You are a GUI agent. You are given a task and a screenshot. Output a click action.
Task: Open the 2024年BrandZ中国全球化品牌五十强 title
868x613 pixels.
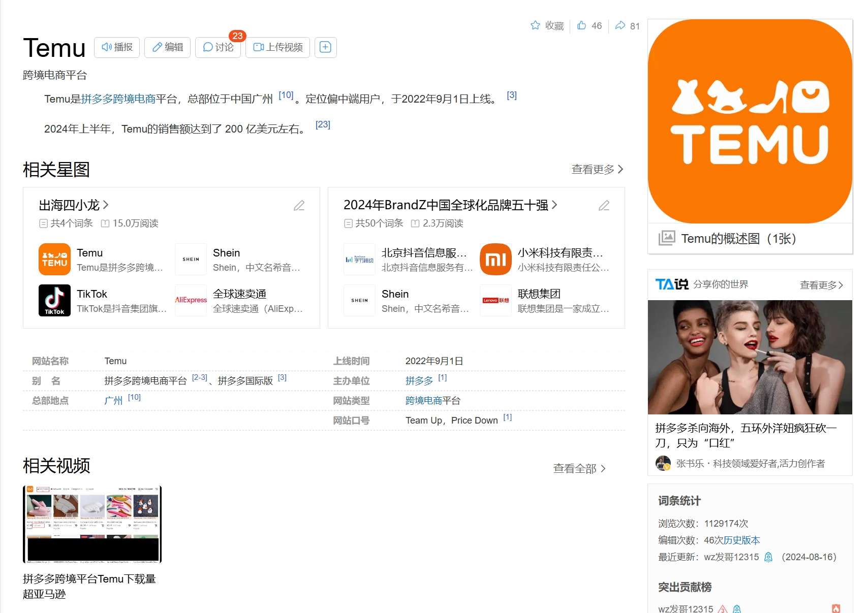pyautogui.click(x=450, y=205)
